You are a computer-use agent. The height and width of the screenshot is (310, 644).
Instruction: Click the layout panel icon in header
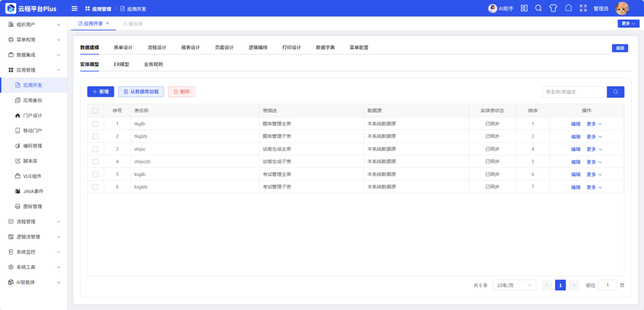[x=524, y=9]
